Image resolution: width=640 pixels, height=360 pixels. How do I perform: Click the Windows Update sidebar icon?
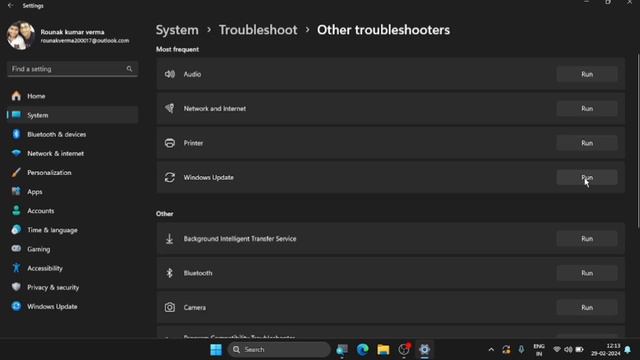pyautogui.click(x=16, y=306)
